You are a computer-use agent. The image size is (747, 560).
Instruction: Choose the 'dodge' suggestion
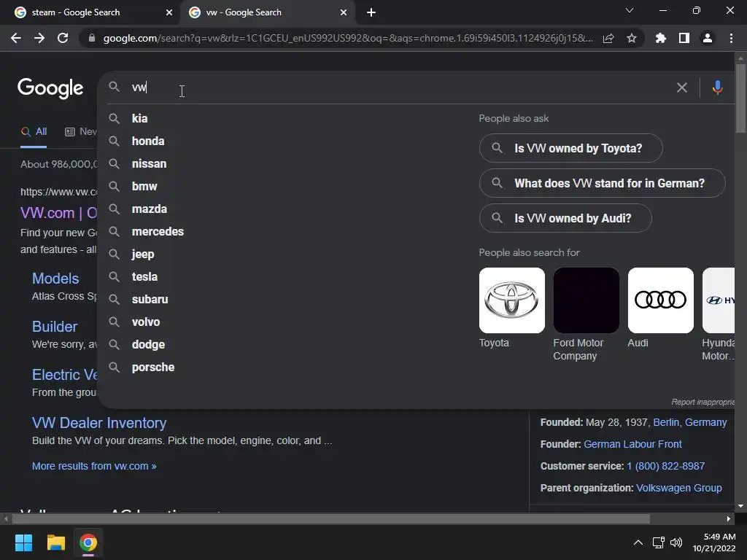[x=148, y=344]
